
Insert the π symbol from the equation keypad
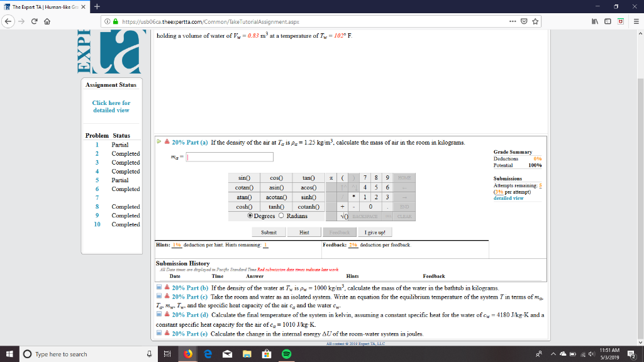pos(331,178)
